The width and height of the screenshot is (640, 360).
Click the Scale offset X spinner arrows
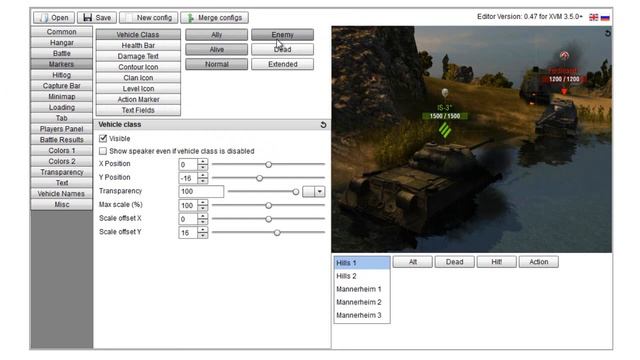(202, 219)
